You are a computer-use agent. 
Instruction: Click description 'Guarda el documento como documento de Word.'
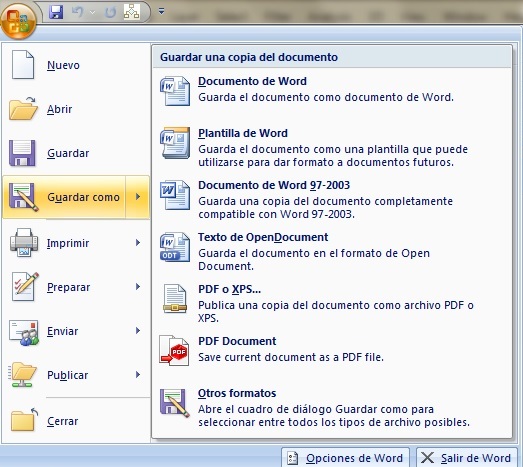[x=326, y=97]
